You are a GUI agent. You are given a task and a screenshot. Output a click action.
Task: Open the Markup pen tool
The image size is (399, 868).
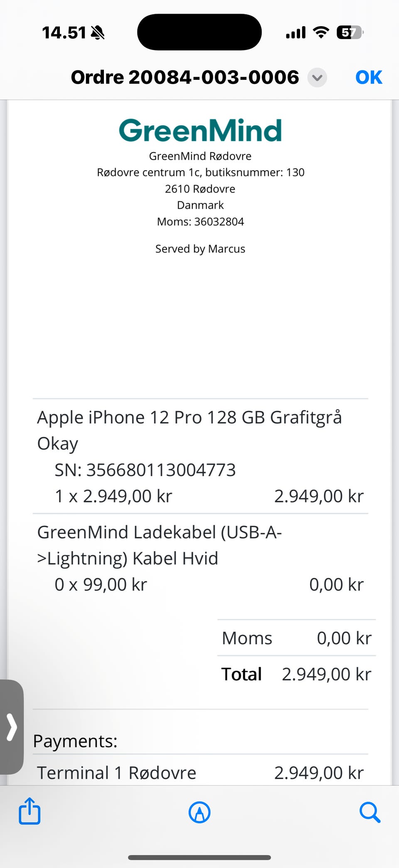click(199, 812)
